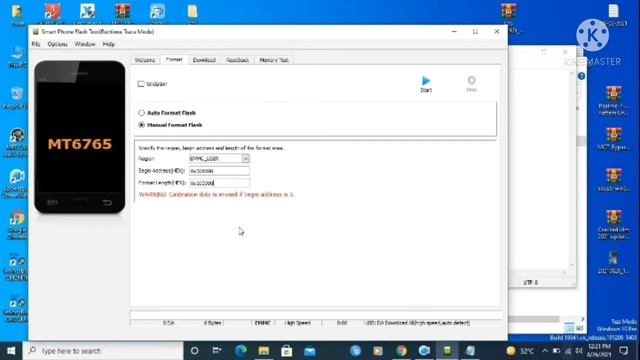Open the File menu
Screen dimensions: 640x360
[36, 44]
